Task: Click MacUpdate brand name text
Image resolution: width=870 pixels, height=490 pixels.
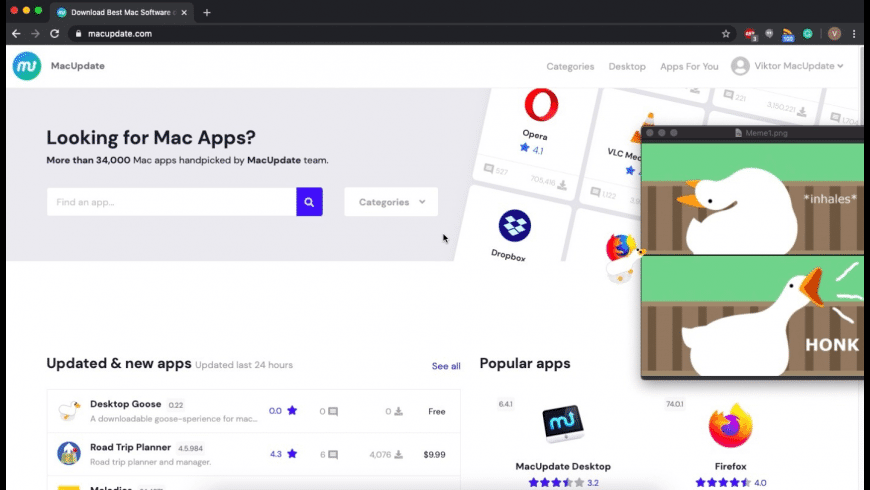Action: pyautogui.click(x=78, y=66)
